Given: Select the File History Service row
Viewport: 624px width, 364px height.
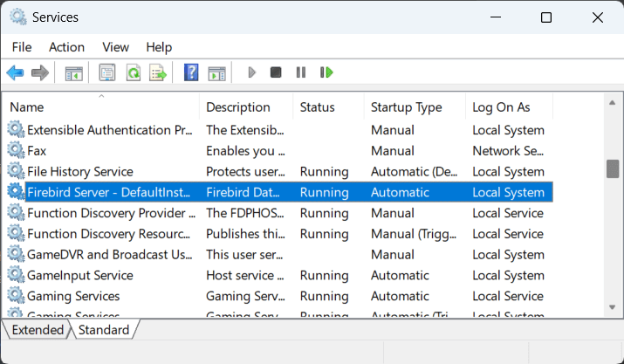Looking at the screenshot, I should click(x=80, y=172).
